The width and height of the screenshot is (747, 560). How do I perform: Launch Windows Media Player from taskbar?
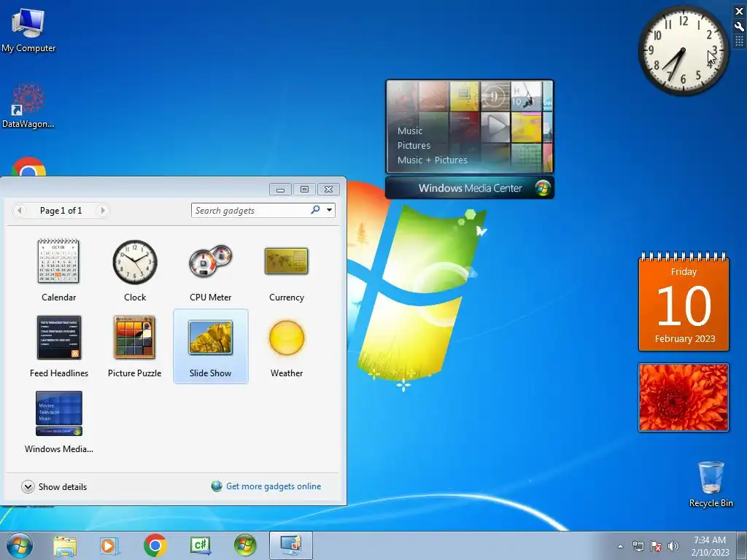tap(109, 545)
